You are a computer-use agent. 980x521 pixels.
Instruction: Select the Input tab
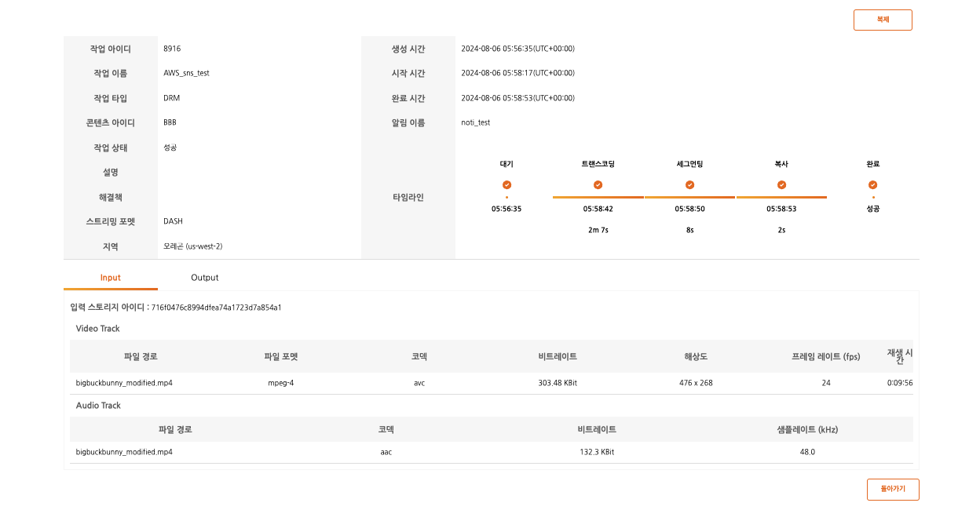click(x=111, y=278)
